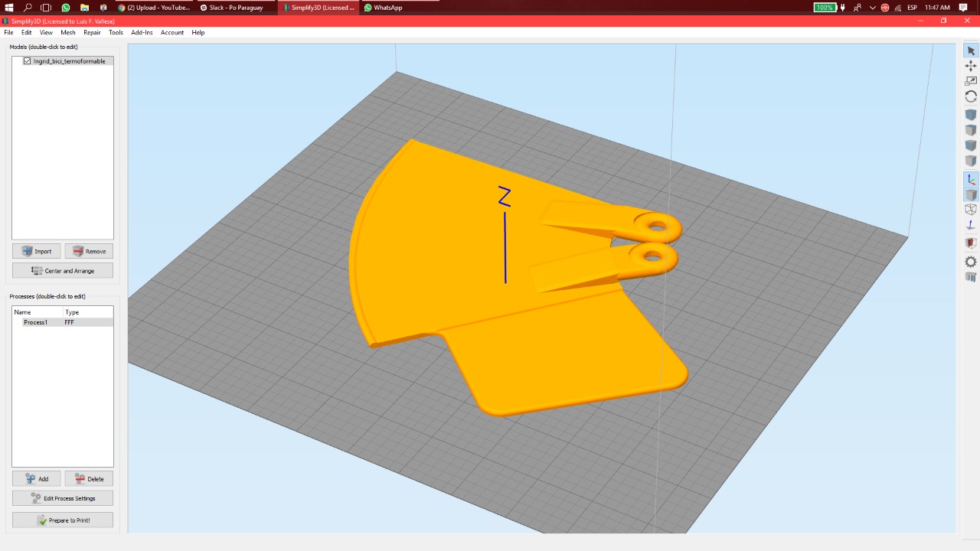Open the Account menu
The image size is (980, 551).
pyautogui.click(x=172, y=33)
